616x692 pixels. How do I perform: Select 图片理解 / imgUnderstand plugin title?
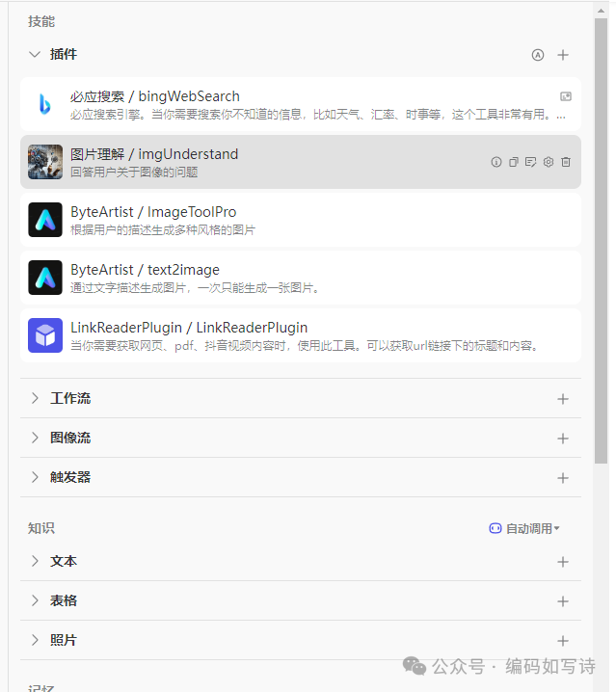click(x=154, y=154)
